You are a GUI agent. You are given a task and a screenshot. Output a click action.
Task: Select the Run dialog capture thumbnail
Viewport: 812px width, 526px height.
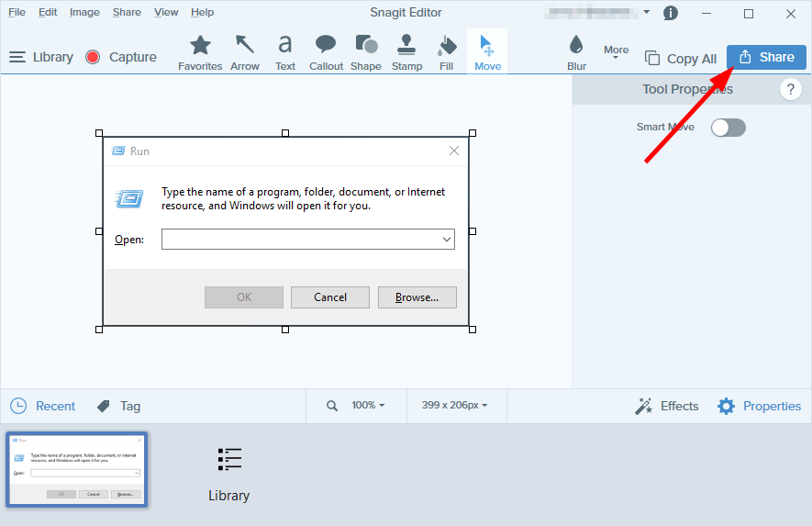coord(77,469)
